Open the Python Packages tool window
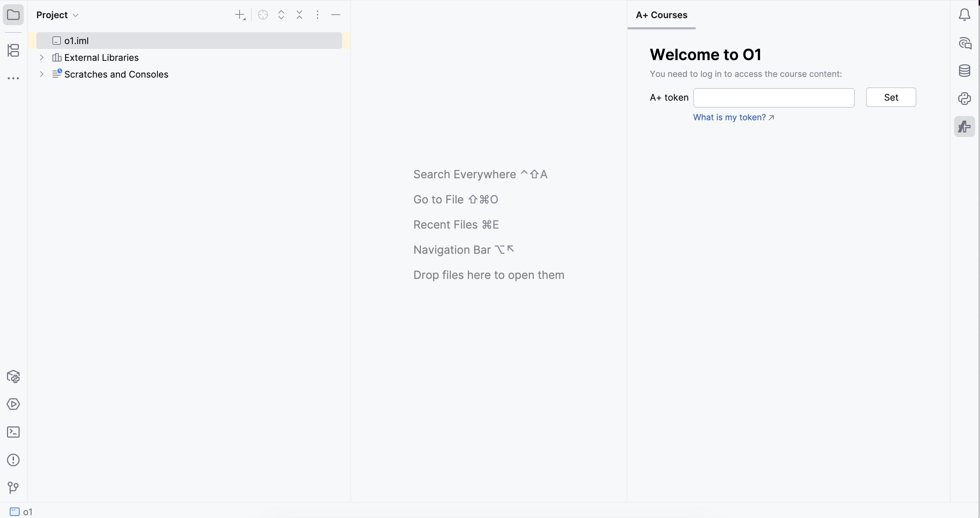 (x=13, y=376)
